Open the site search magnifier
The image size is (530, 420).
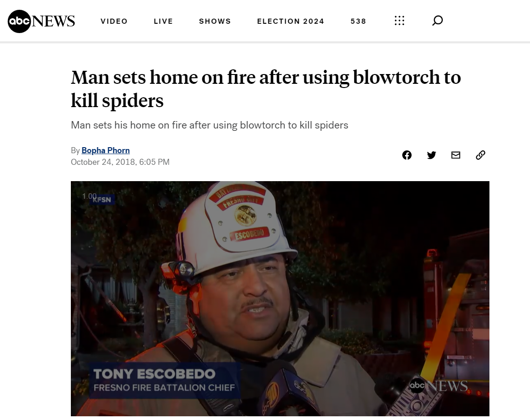[437, 20]
